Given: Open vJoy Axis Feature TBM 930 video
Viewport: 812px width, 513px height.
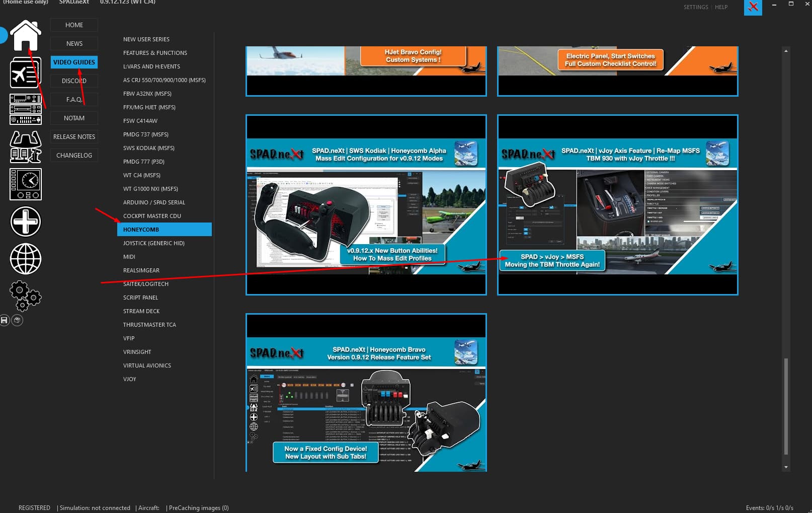Looking at the screenshot, I should click(617, 205).
